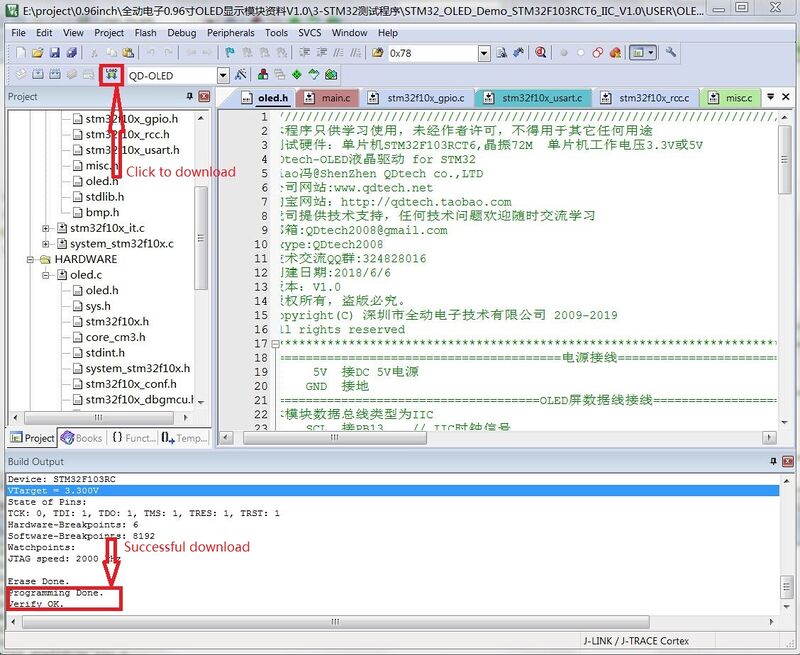800x655 pixels.
Task: Expand the stm32f10x_it.c tree node
Action: (46, 228)
